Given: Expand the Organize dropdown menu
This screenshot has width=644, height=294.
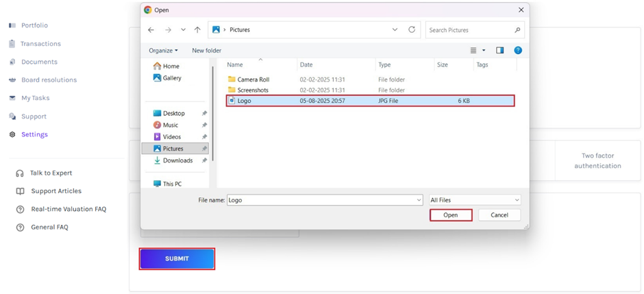Looking at the screenshot, I should [163, 51].
